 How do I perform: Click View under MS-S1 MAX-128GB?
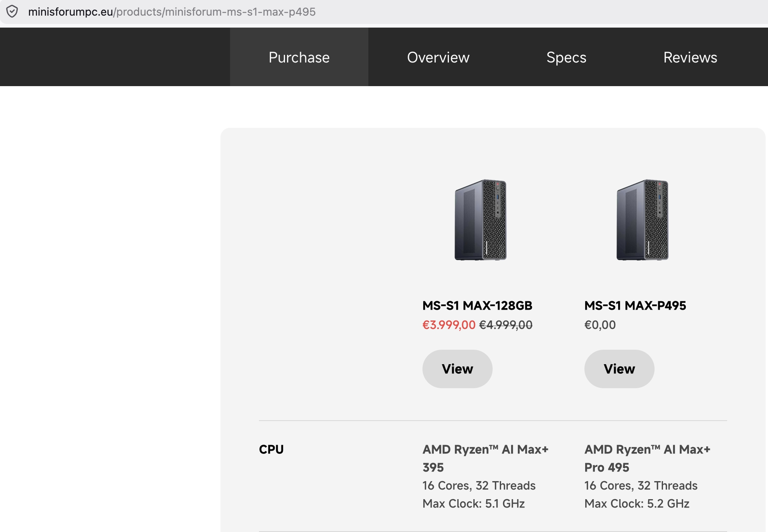pos(457,369)
